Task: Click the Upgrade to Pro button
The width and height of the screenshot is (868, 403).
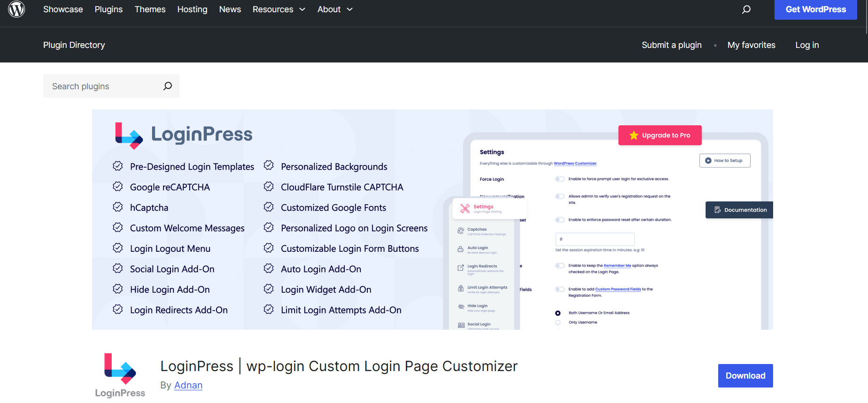Action: click(x=660, y=135)
